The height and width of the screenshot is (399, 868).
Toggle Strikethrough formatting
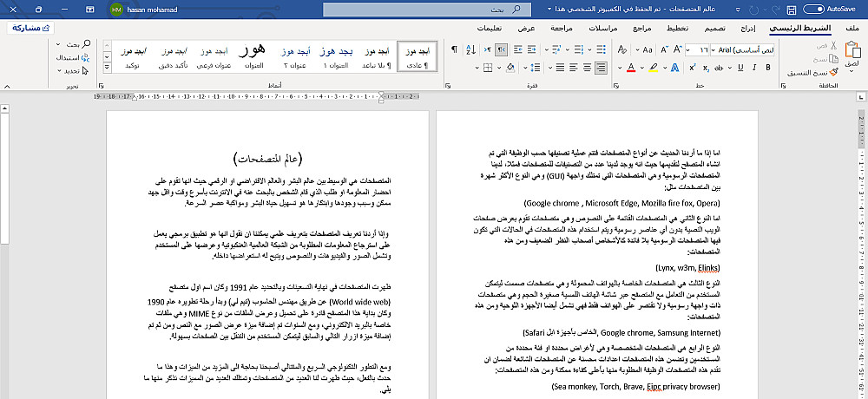coord(719,68)
